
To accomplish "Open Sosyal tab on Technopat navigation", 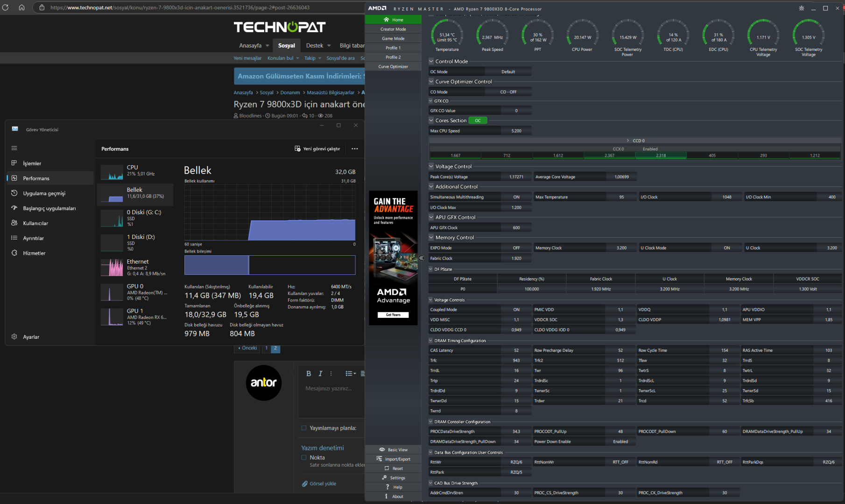I will click(287, 45).
